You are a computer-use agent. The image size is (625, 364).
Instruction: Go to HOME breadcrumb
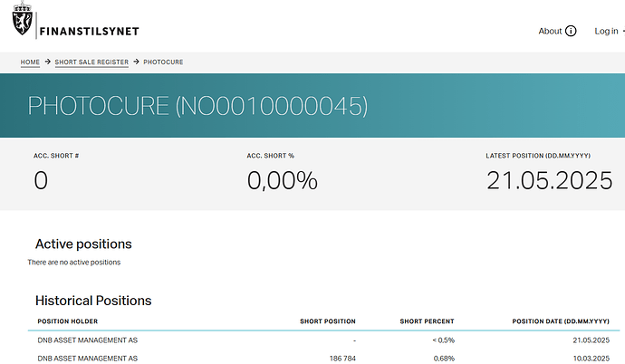coord(30,62)
